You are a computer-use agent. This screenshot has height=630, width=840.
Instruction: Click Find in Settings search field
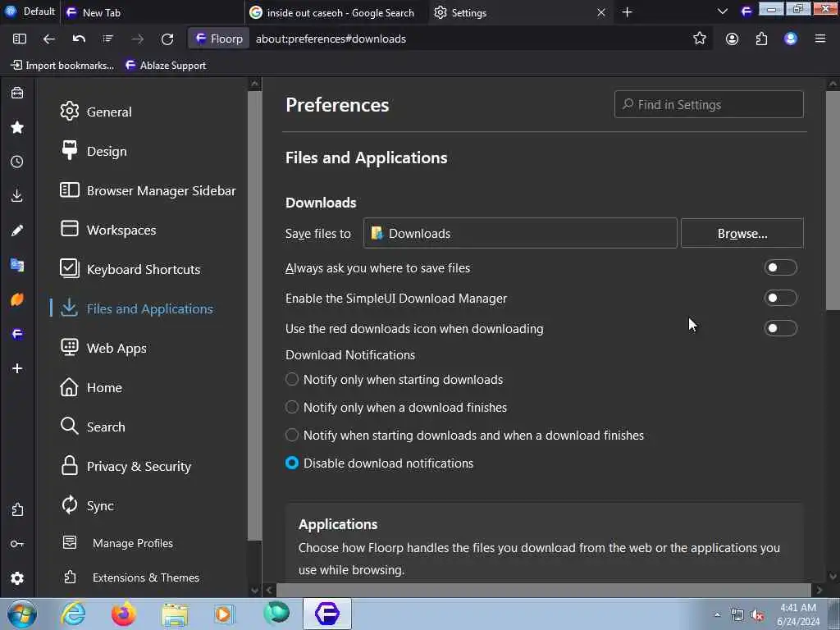point(709,104)
